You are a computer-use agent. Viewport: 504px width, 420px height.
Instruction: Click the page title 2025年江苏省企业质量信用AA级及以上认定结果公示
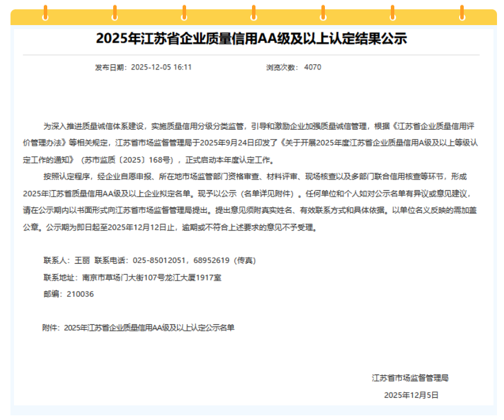coord(251,39)
